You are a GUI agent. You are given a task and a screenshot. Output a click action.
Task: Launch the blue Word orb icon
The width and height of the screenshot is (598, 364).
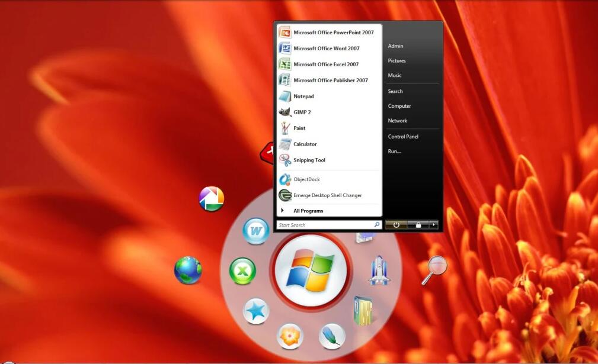(x=256, y=231)
